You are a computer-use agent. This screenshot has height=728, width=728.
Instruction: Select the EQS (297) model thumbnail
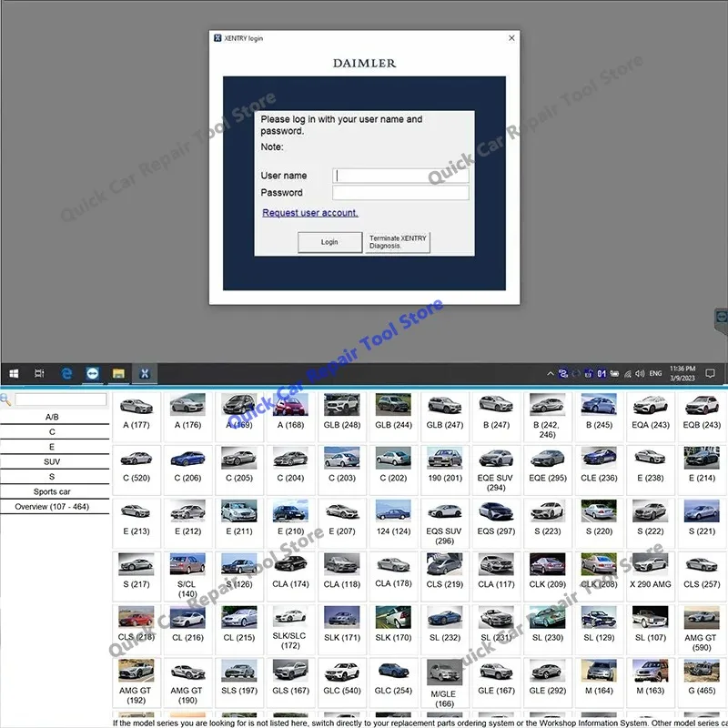coord(496,518)
